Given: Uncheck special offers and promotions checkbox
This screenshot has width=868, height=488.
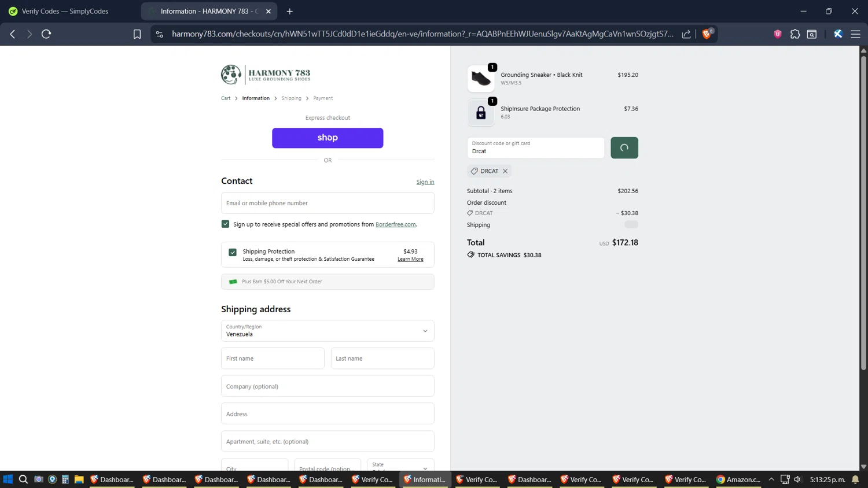Looking at the screenshot, I should (x=226, y=224).
